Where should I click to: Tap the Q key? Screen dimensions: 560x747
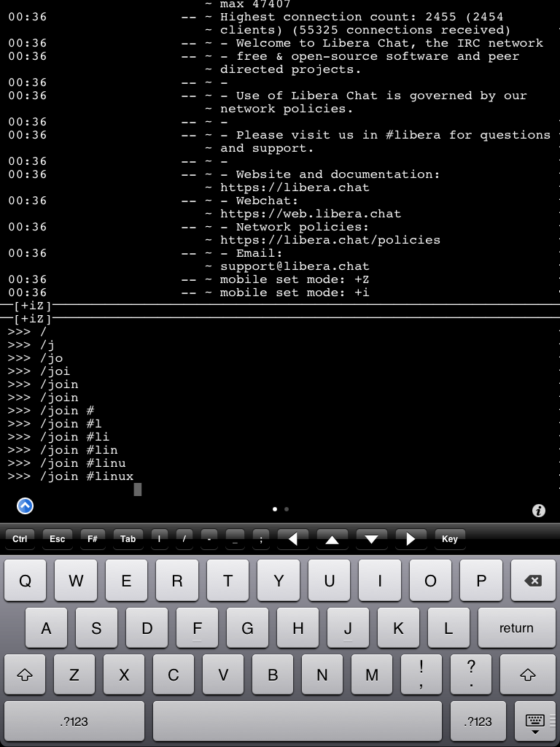tap(26, 580)
